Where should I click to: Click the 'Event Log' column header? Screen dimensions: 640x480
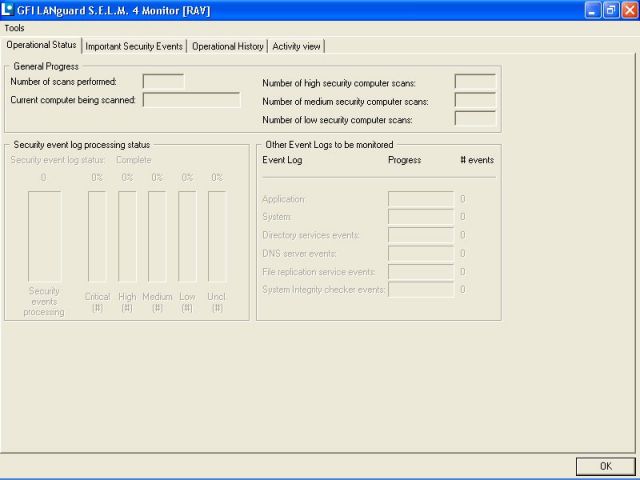[x=282, y=160]
